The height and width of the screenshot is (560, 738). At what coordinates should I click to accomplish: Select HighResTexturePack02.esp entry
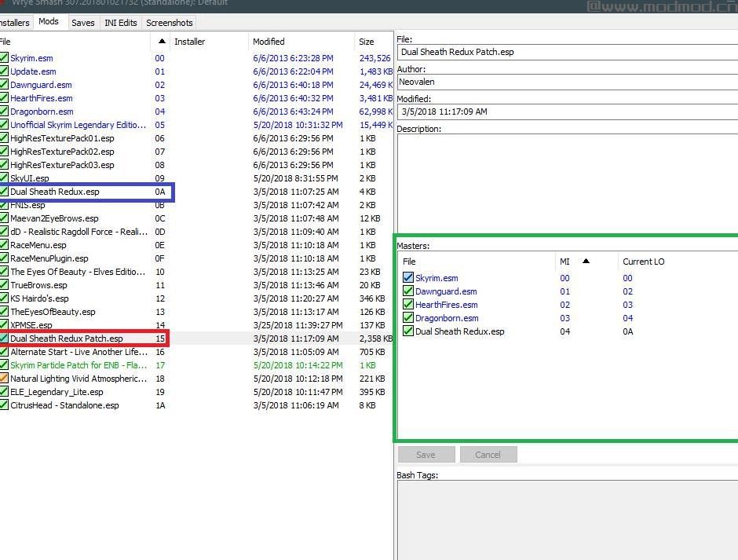[x=196, y=152]
